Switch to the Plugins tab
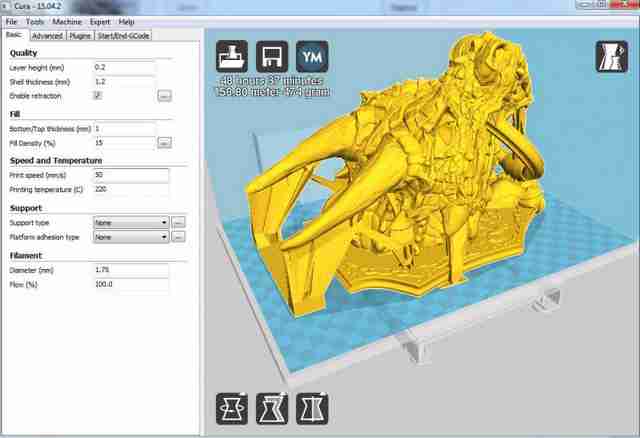Image resolution: width=640 pixels, height=438 pixels. pos(80,36)
